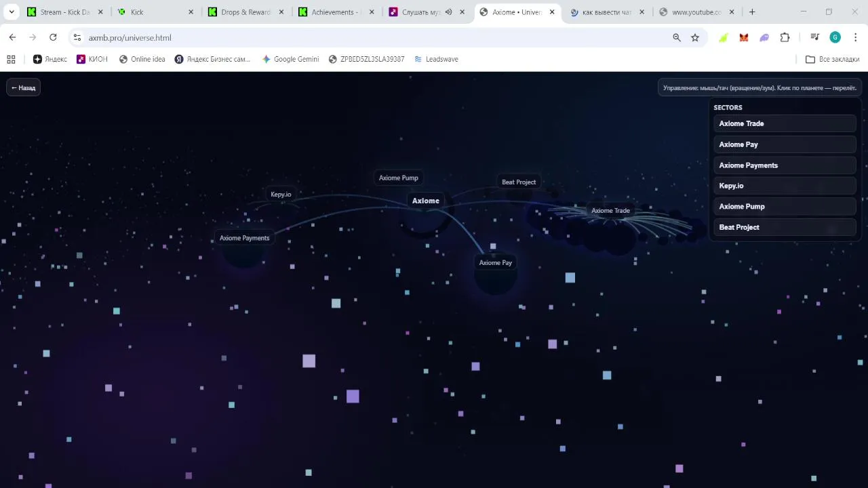The width and height of the screenshot is (868, 488).
Task: Open the КИОН bookmark
Action: click(x=92, y=59)
